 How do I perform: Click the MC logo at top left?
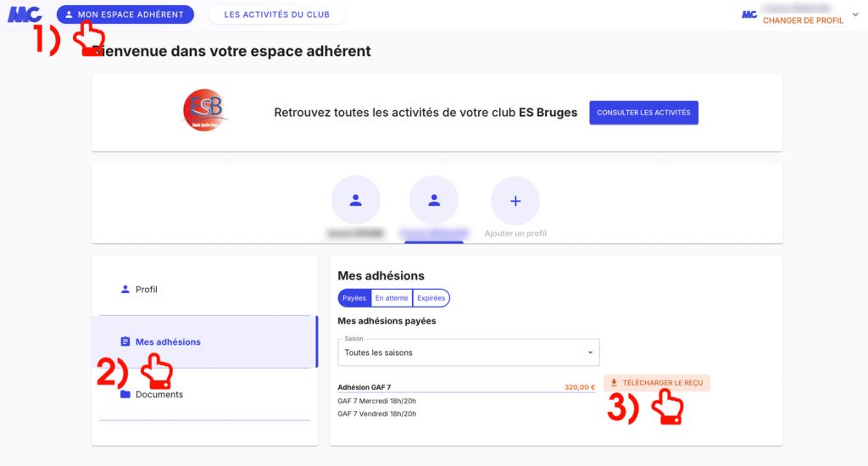point(25,14)
